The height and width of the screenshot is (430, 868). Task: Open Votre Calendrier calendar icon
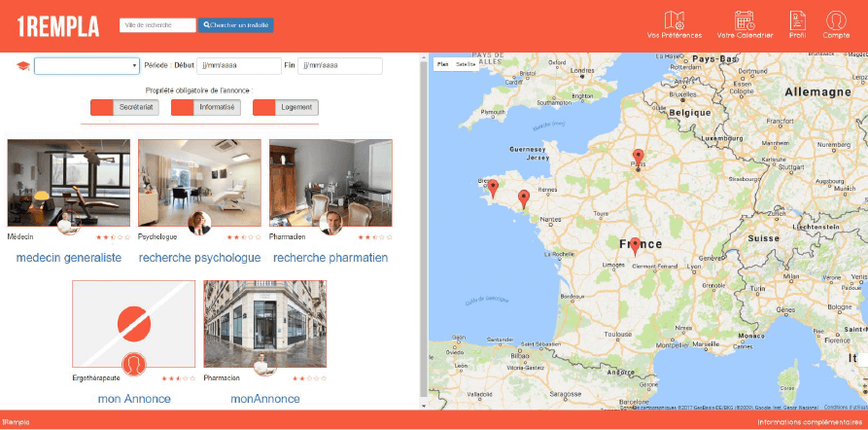(x=745, y=20)
